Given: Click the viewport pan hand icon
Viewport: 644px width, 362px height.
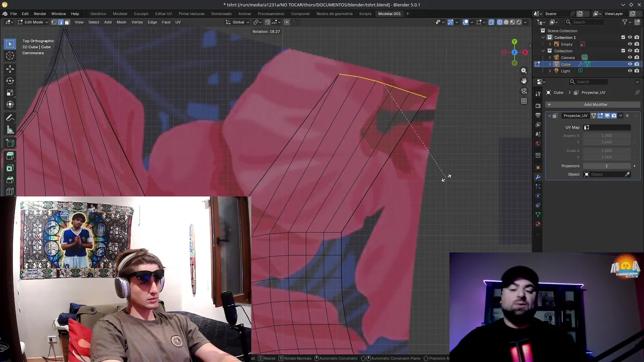Looking at the screenshot, I should (x=524, y=81).
